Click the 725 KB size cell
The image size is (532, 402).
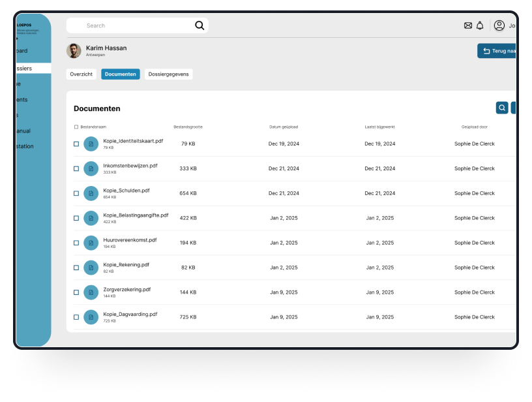pyautogui.click(x=188, y=317)
